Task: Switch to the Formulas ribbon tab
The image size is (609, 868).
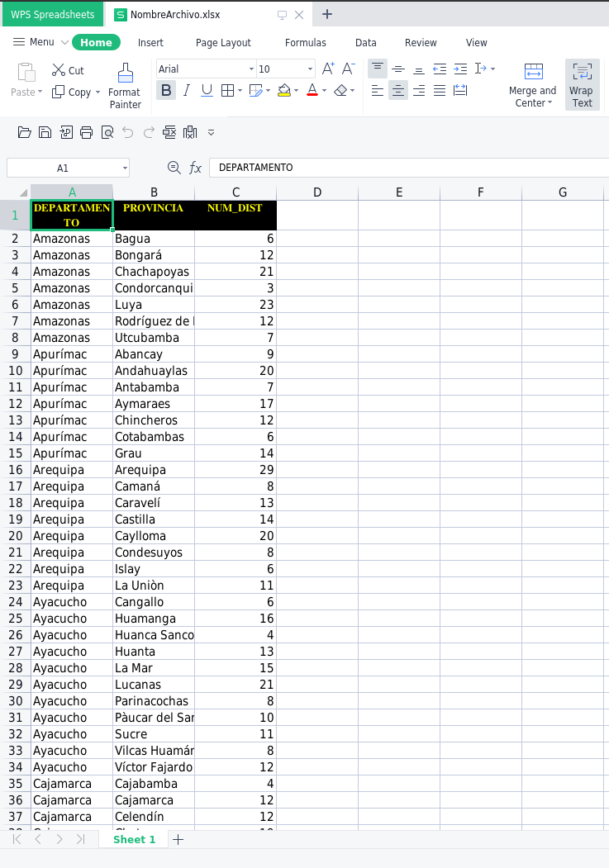Action: (305, 43)
